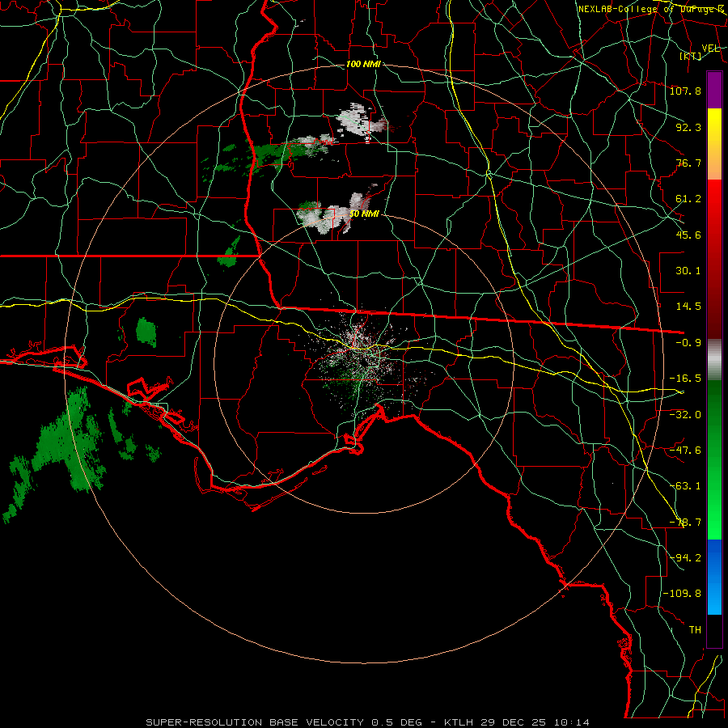This screenshot has width=728, height=728.
Task: Click the [KT] units label
Action: (691, 56)
